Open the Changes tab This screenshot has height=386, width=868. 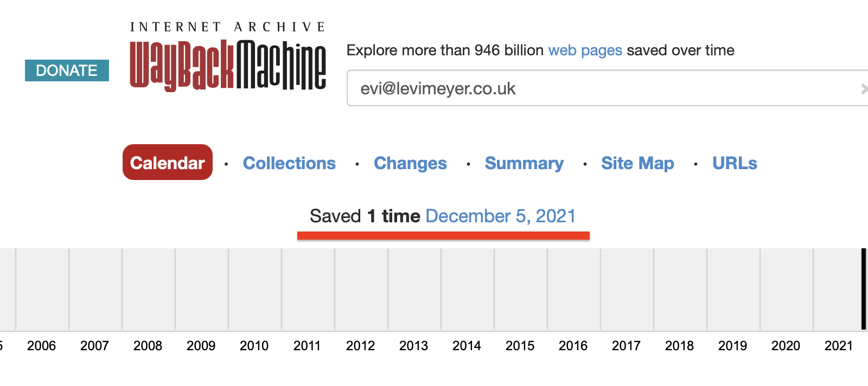[x=410, y=163]
